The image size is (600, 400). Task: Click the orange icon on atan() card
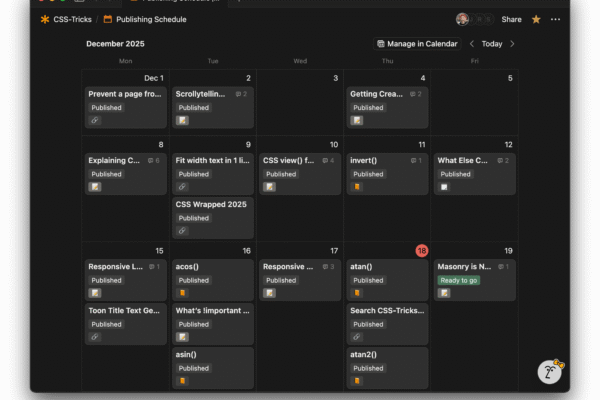pos(357,293)
